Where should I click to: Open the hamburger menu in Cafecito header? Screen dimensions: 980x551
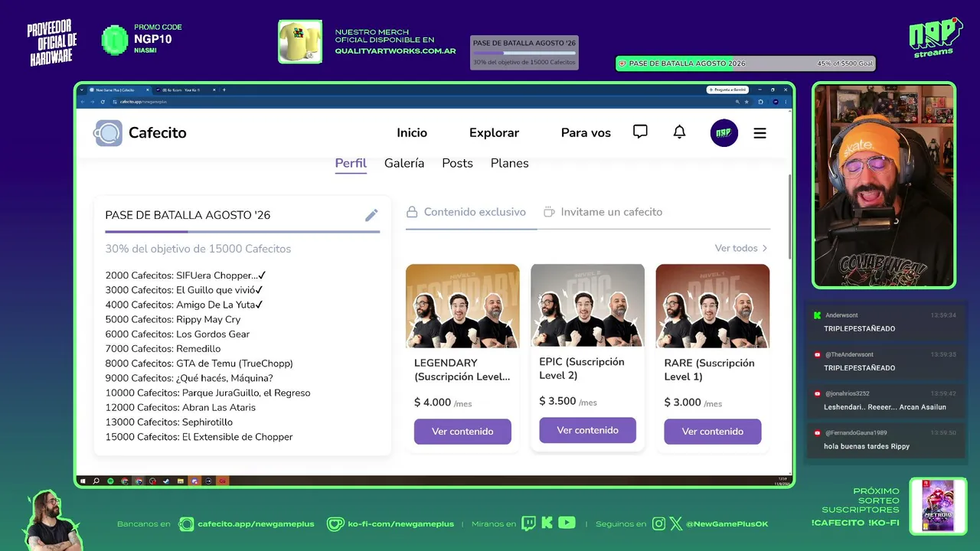tap(759, 133)
